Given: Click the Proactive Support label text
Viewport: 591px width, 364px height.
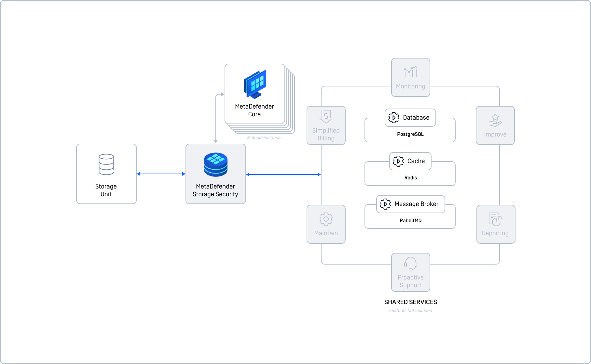Looking at the screenshot, I should pyautogui.click(x=411, y=281).
